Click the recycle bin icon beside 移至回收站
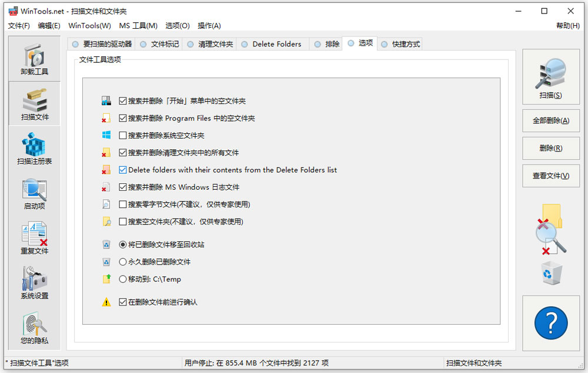 pos(106,244)
